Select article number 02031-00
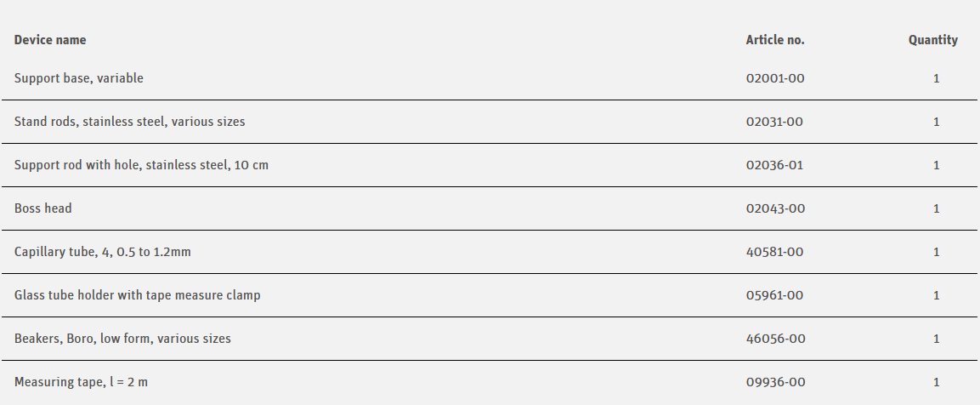Screen dimensions: 980x405 click(774, 122)
